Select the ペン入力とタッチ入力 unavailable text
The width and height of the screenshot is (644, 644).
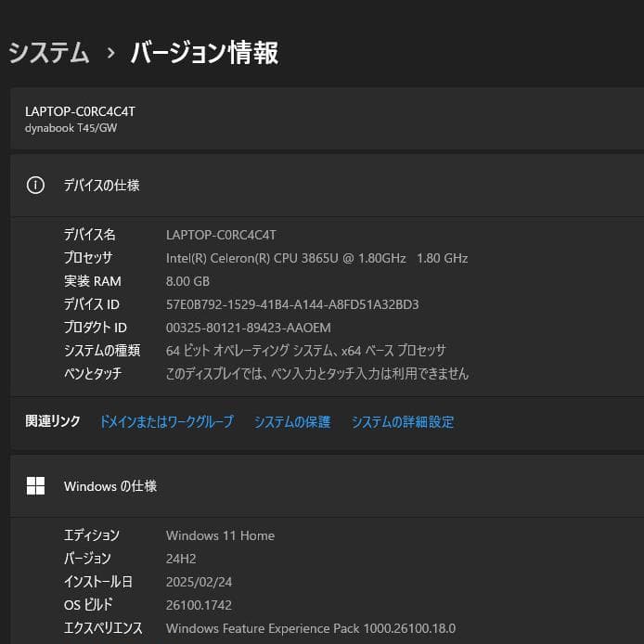(x=317, y=373)
